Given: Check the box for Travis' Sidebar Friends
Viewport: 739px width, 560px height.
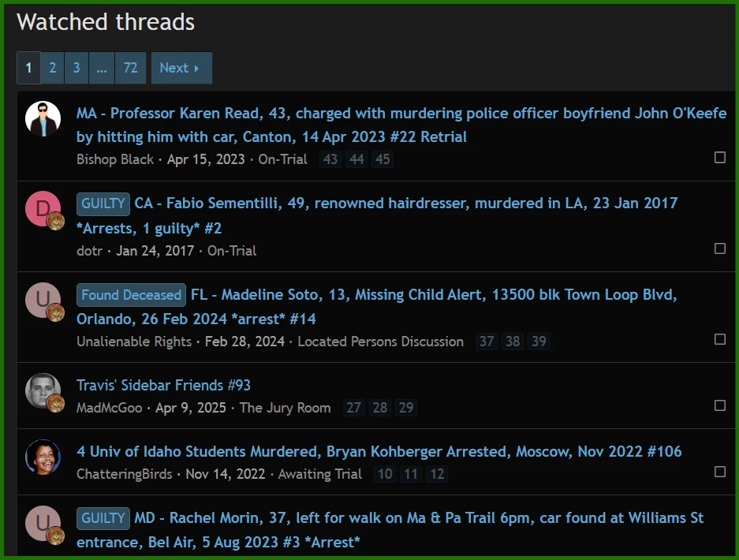Looking at the screenshot, I should (x=719, y=405).
